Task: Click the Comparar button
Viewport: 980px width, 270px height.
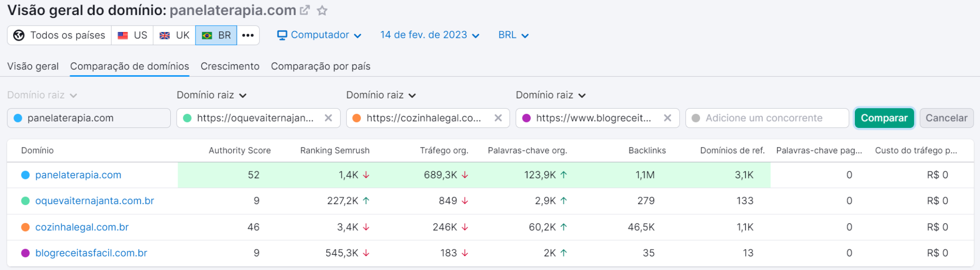Action: 884,118
